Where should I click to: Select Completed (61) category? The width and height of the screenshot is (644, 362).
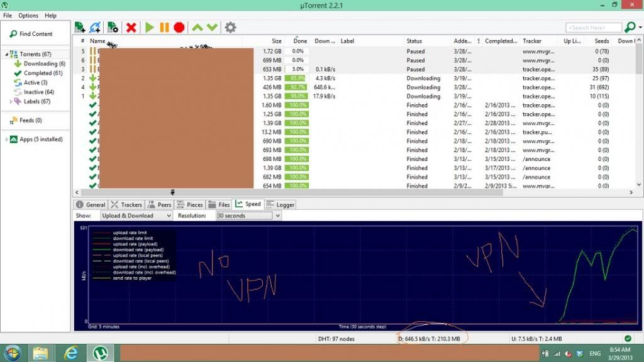[38, 73]
